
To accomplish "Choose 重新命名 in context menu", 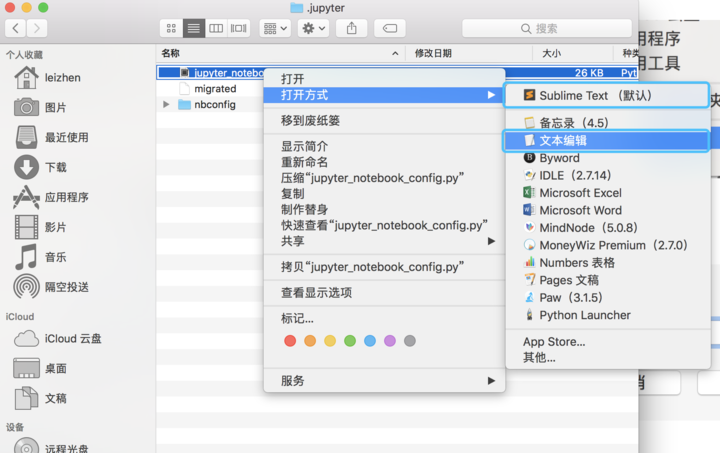I will coord(384,162).
